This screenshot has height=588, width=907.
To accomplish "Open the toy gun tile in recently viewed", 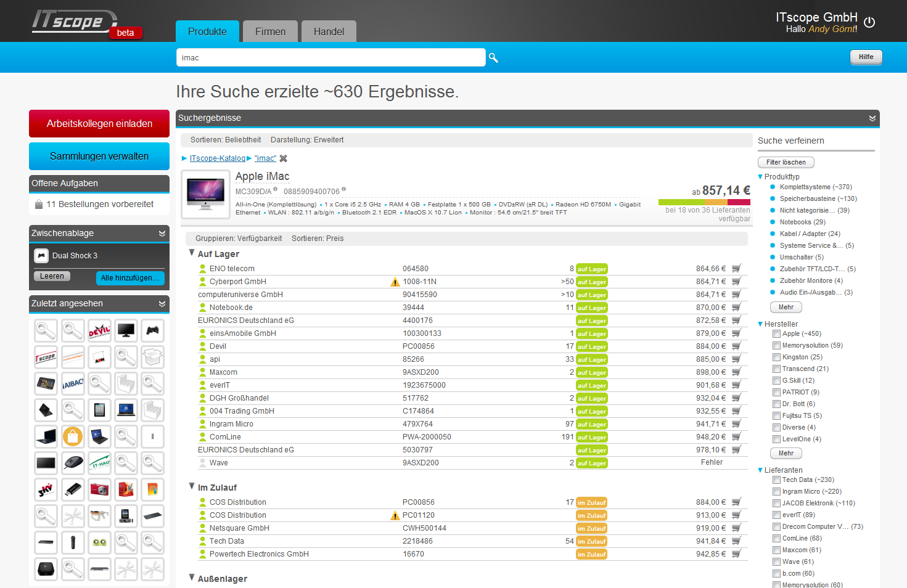I will [x=99, y=517].
